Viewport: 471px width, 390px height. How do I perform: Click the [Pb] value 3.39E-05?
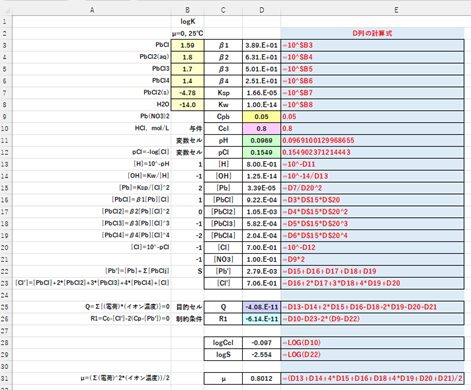point(261,188)
